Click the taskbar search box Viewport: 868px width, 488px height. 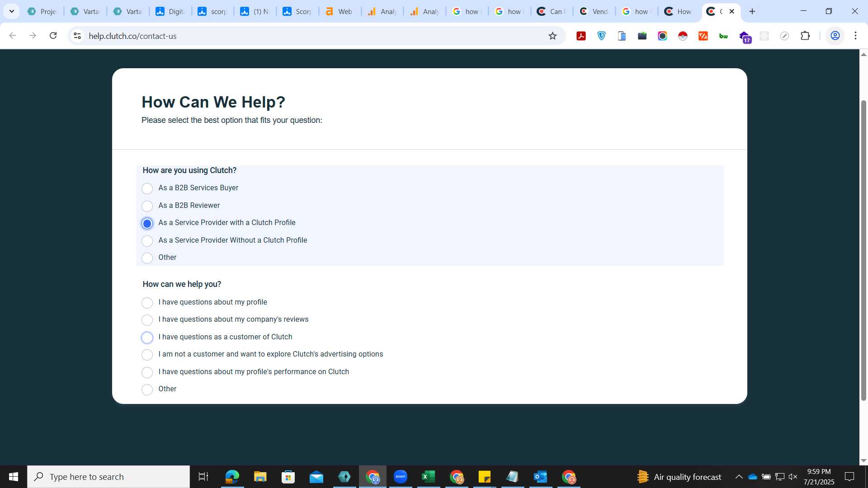click(x=108, y=477)
